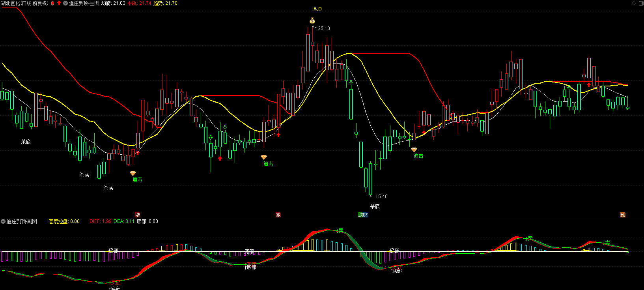This screenshot has width=644, height=290.
Task: Expand the 追庄到顶-副图 indicator dropdown arrow
Action: [3, 221]
